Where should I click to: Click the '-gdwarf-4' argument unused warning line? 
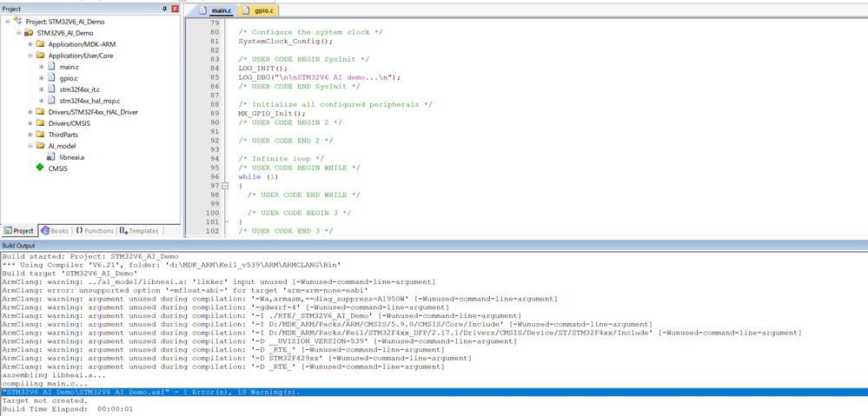click(225, 307)
